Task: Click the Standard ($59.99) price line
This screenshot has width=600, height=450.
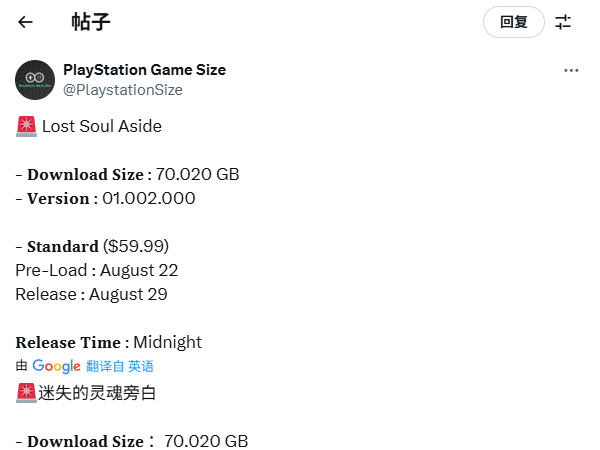Action: click(x=92, y=246)
